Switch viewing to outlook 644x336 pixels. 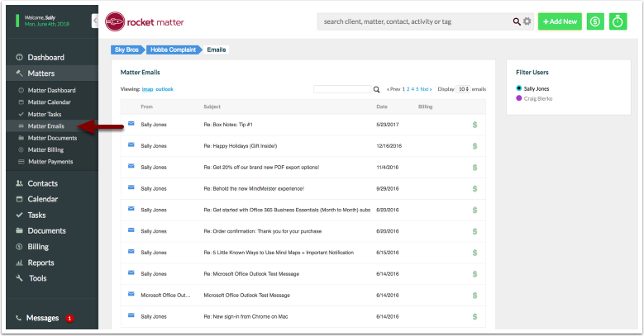pyautogui.click(x=165, y=89)
